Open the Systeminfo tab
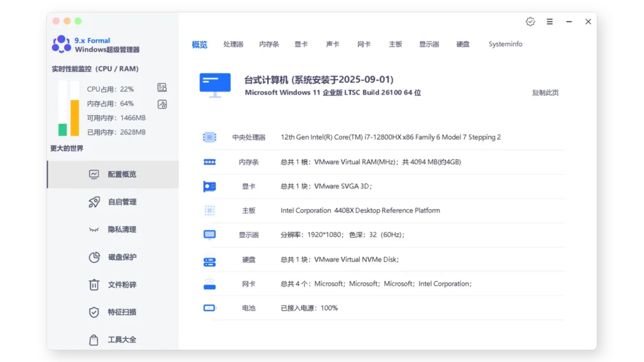This screenshot has height=362, width=644. (505, 44)
